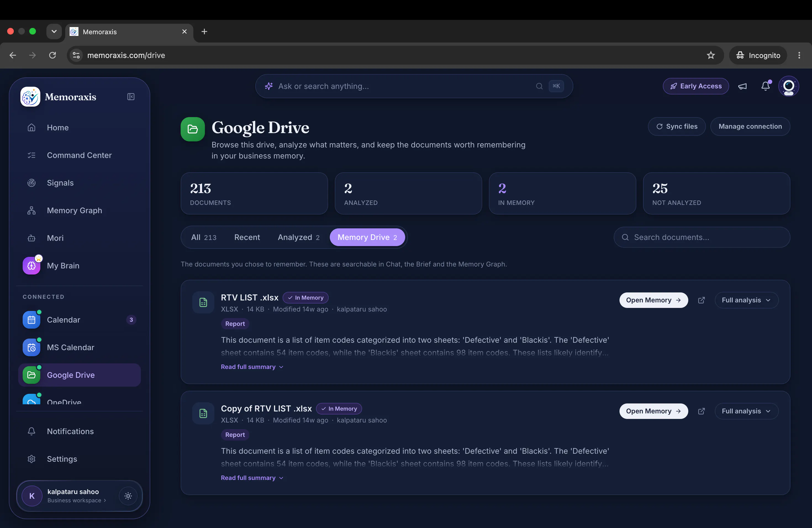Expand Read full summary for RTV LIST .xlsx
Screen dimensions: 812x528
[252, 367]
